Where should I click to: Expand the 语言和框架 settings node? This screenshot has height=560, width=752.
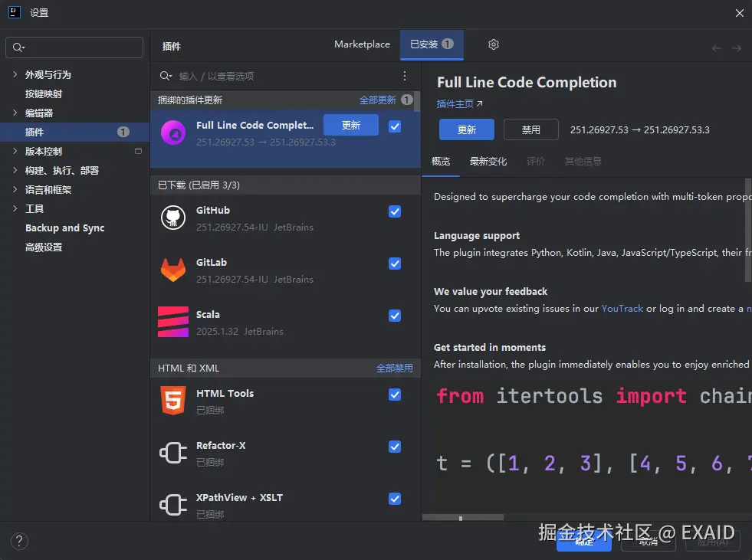[15, 189]
